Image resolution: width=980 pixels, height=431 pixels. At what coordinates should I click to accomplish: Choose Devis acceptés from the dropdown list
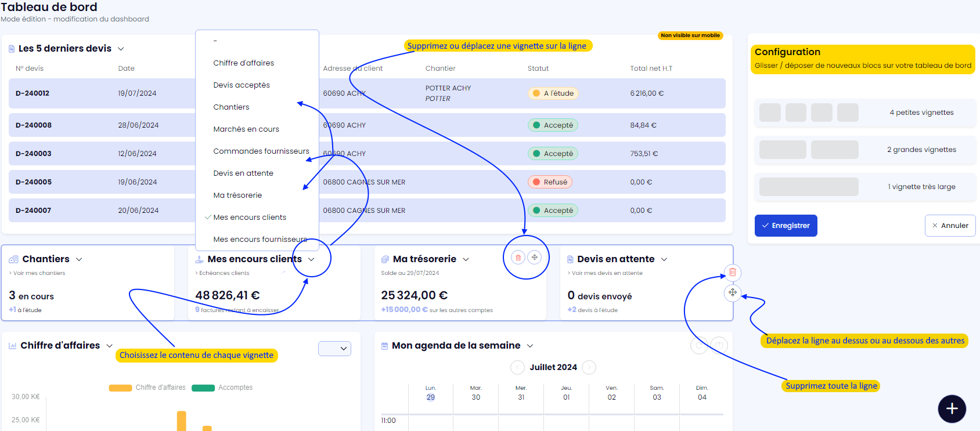point(242,85)
